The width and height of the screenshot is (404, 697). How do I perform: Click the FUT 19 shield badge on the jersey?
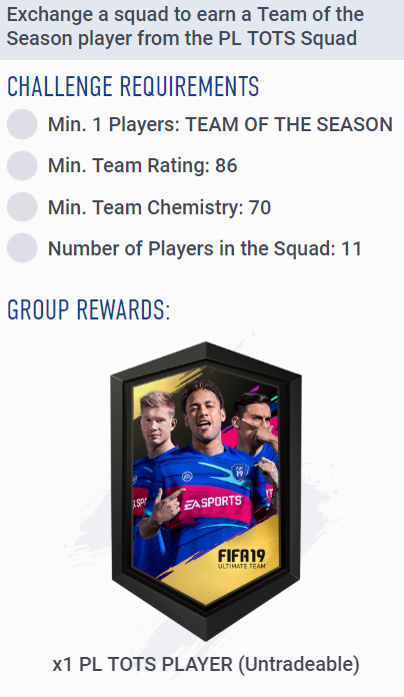click(239, 471)
